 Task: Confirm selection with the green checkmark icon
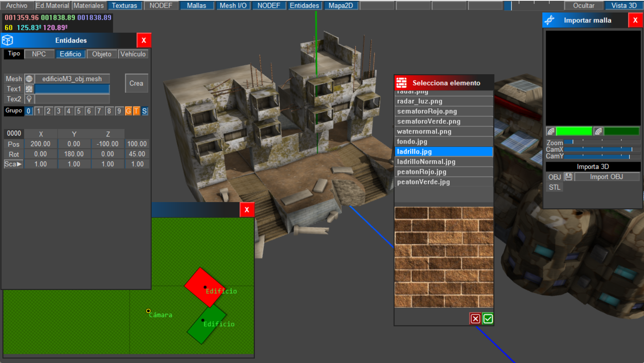coord(488,319)
